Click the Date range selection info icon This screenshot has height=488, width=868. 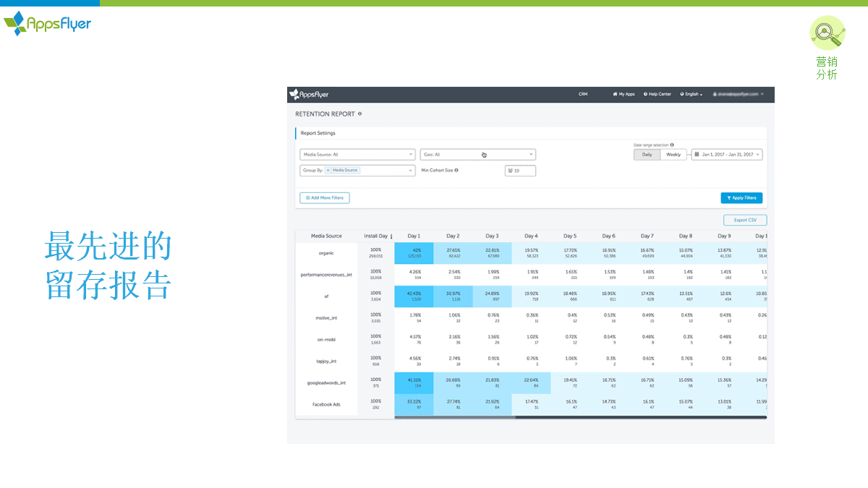pos(672,145)
